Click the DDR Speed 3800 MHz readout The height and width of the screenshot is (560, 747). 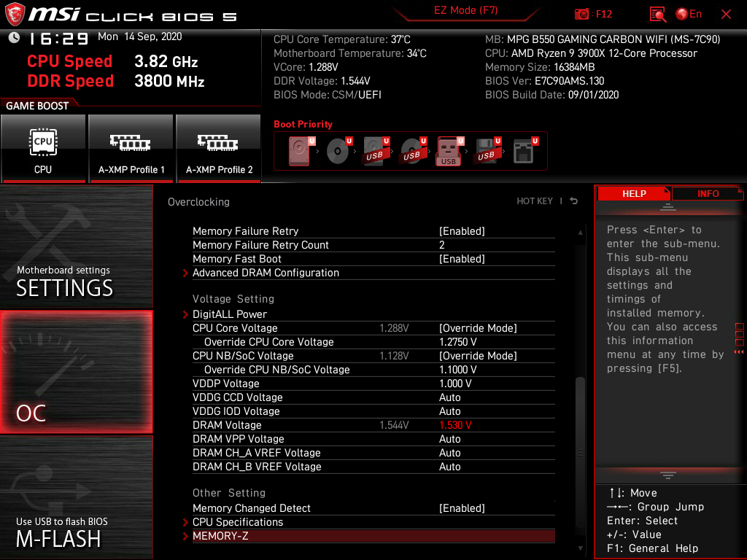click(x=116, y=81)
